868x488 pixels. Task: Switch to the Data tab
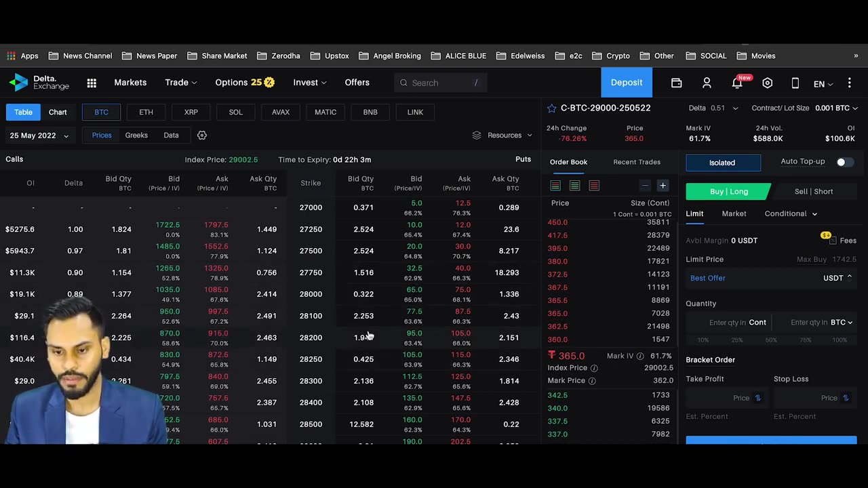point(171,135)
